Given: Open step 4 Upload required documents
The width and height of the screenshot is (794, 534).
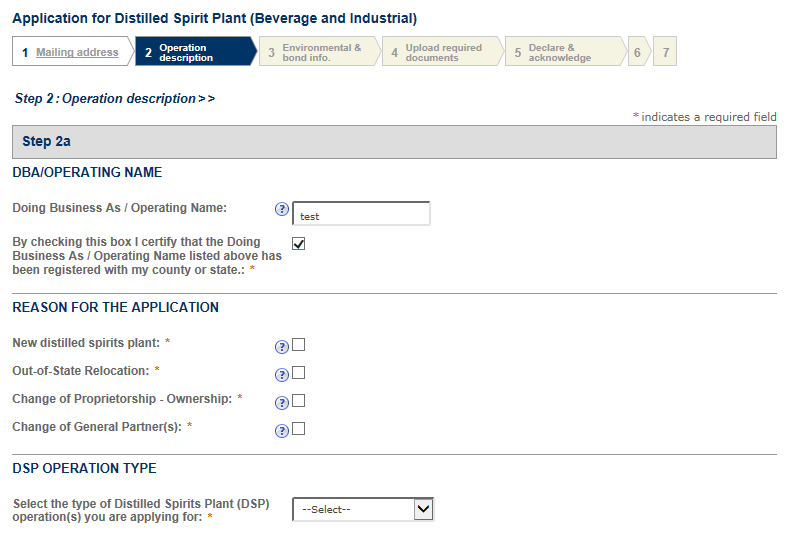Looking at the screenshot, I should coord(441,52).
